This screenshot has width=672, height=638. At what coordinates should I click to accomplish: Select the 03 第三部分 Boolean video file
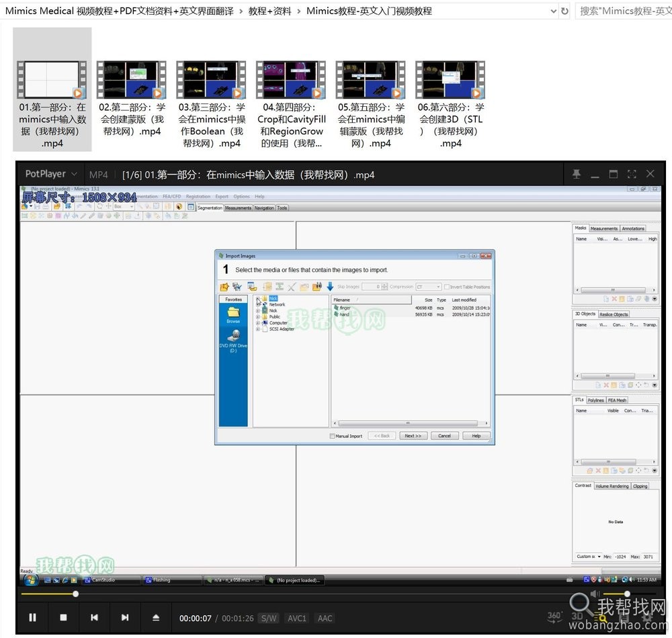coord(211,105)
